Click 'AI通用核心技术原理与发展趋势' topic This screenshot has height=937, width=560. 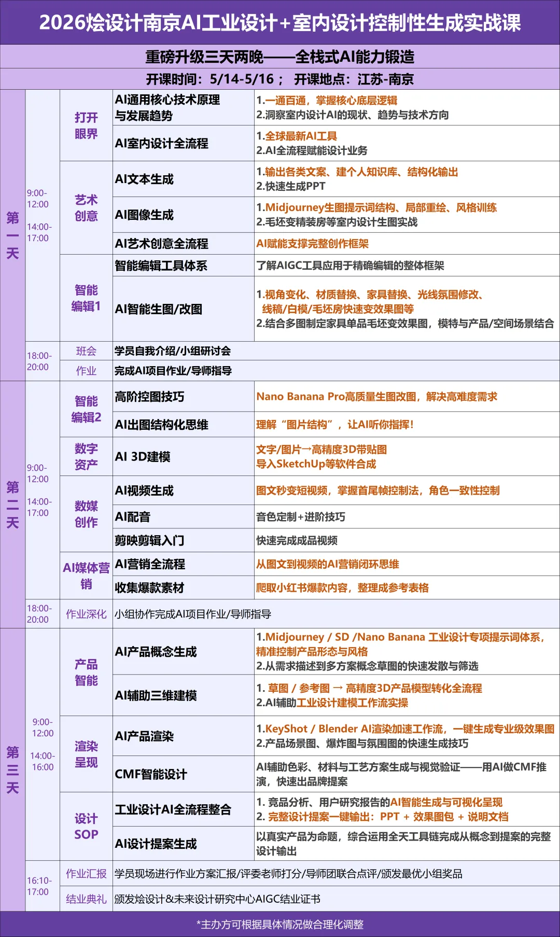tap(167, 107)
